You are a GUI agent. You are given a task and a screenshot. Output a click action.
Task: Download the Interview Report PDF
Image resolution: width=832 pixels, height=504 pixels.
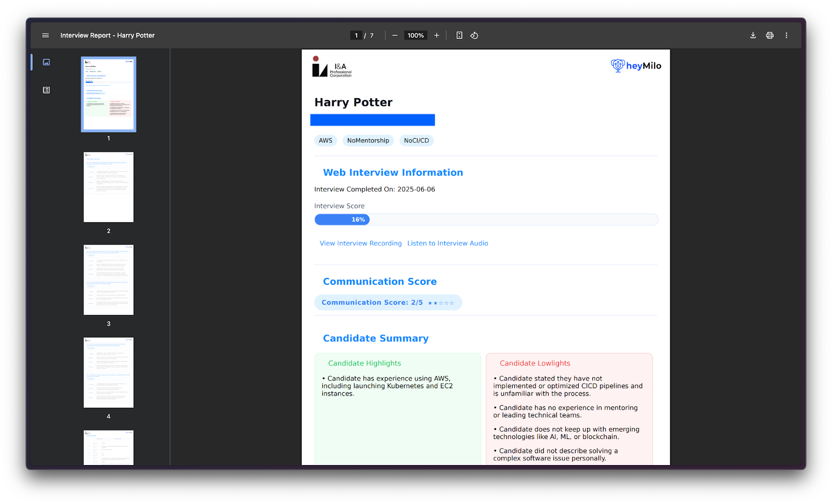tap(753, 35)
